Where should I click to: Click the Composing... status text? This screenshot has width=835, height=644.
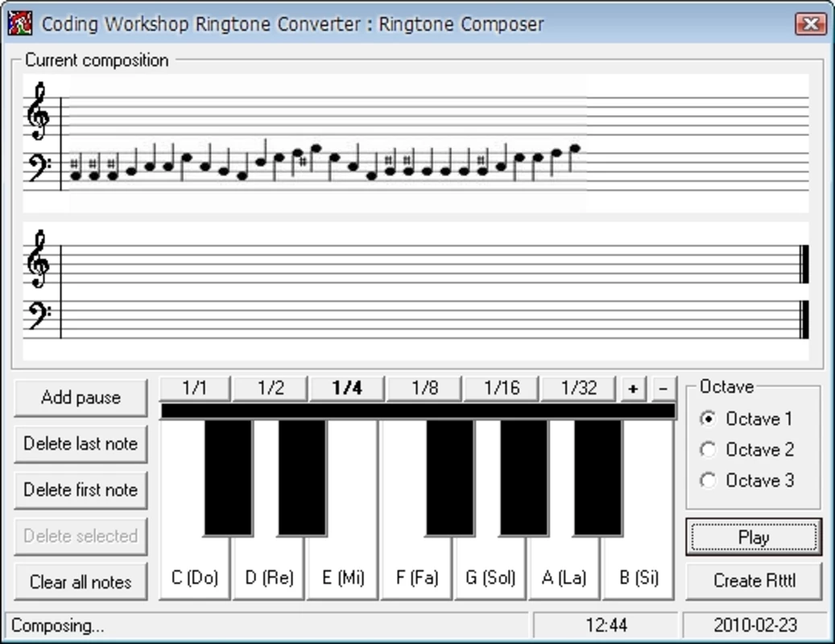[57, 625]
